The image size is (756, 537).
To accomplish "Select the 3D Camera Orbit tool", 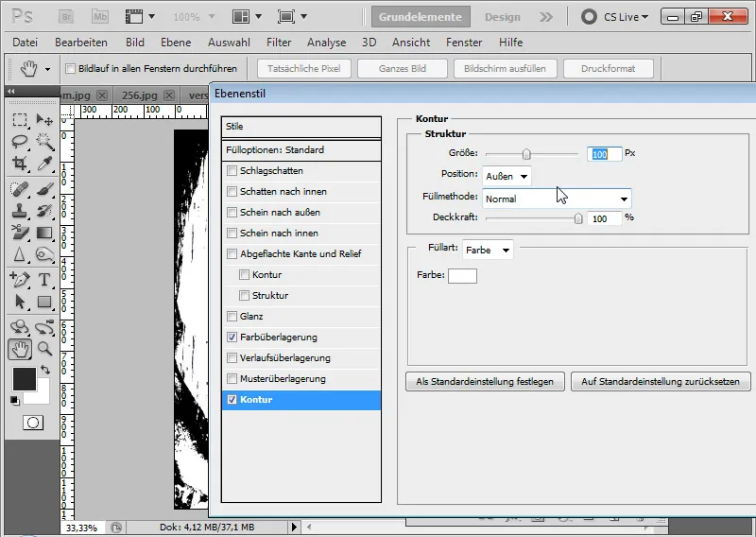I will pos(44,326).
